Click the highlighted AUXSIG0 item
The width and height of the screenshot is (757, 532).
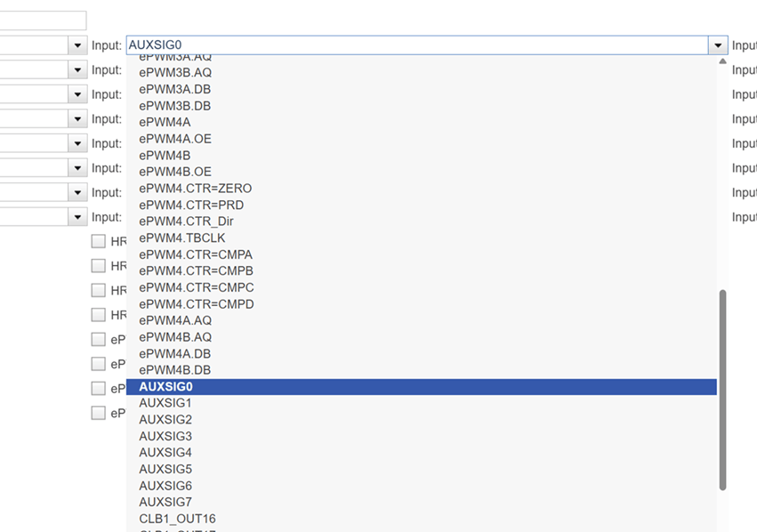(x=422, y=387)
